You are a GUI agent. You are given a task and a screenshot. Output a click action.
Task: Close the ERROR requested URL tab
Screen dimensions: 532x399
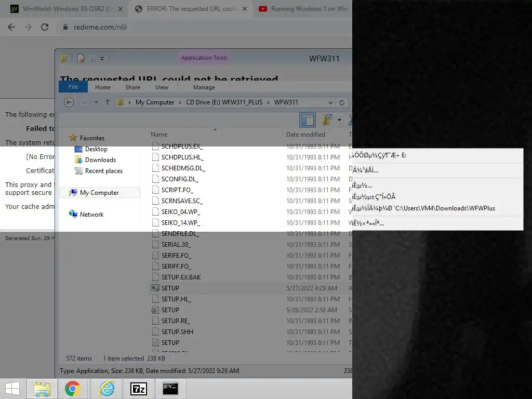pyautogui.click(x=245, y=9)
